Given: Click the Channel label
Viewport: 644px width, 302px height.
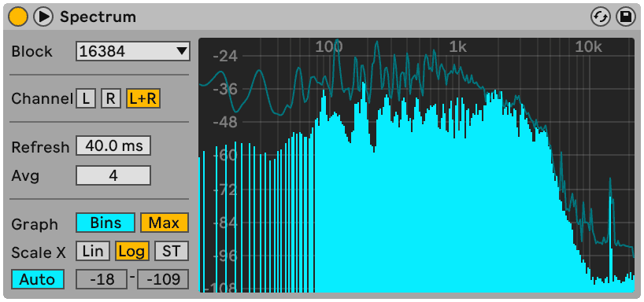Looking at the screenshot, I should click(x=42, y=99).
